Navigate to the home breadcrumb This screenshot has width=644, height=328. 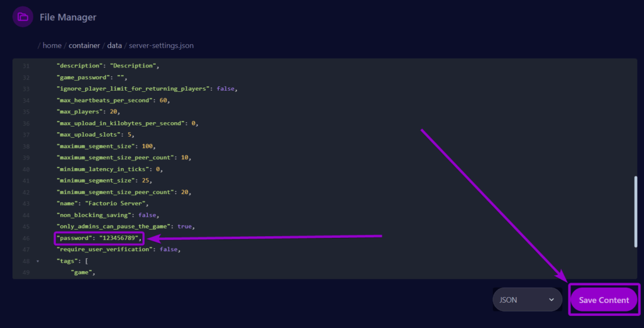tap(52, 46)
